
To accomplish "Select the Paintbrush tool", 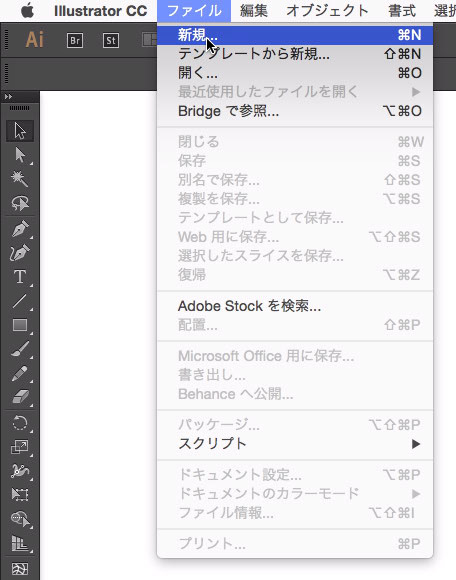I will click(x=20, y=349).
